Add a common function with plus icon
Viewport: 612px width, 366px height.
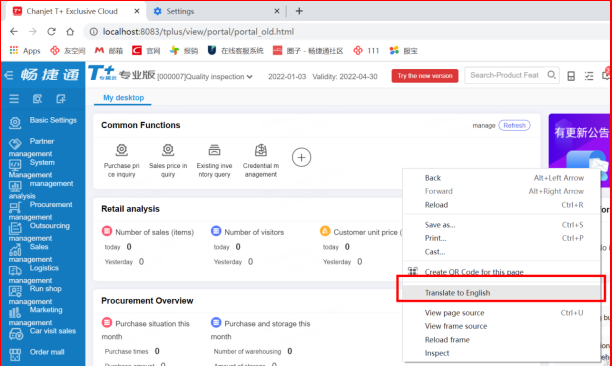pyautogui.click(x=301, y=157)
